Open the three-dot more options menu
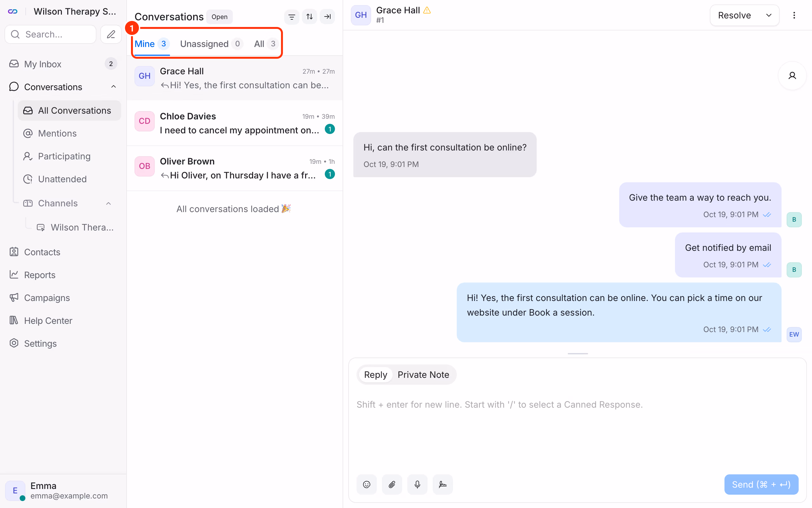 tap(794, 15)
